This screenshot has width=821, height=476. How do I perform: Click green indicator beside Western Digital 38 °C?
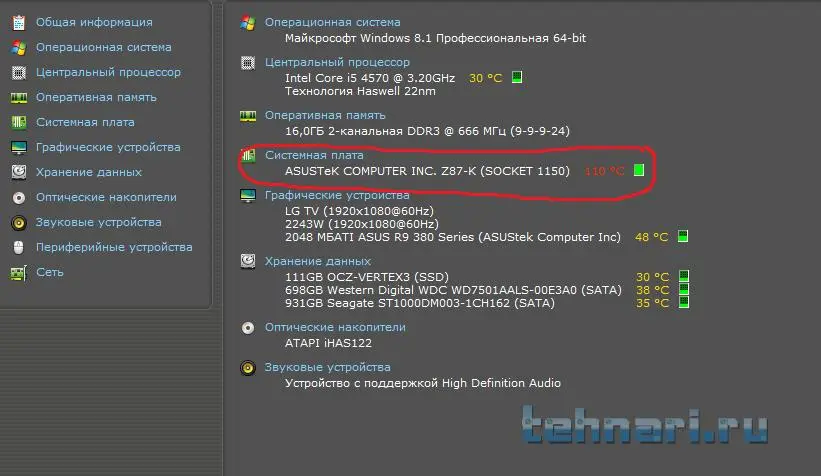tap(684, 289)
